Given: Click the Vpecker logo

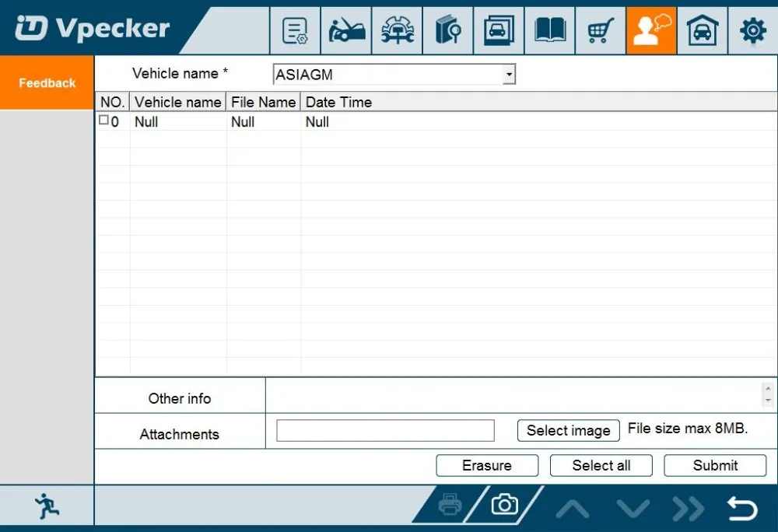Looking at the screenshot, I should 93,28.
